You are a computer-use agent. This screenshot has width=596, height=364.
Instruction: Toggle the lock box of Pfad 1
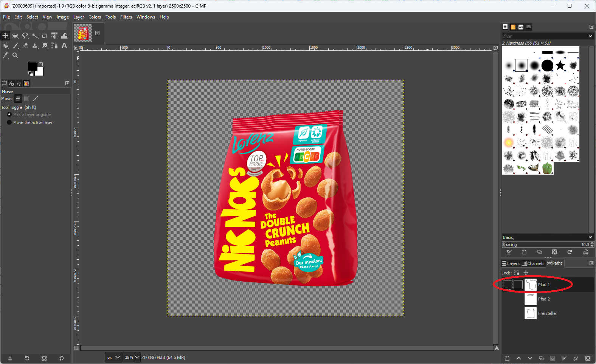point(518,285)
